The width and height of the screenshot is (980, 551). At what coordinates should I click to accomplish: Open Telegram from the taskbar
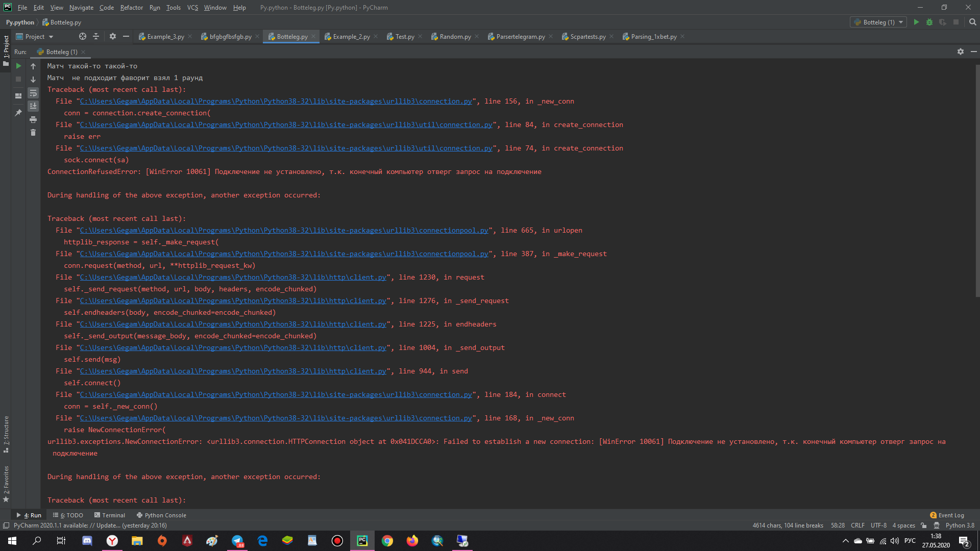pos(237,541)
